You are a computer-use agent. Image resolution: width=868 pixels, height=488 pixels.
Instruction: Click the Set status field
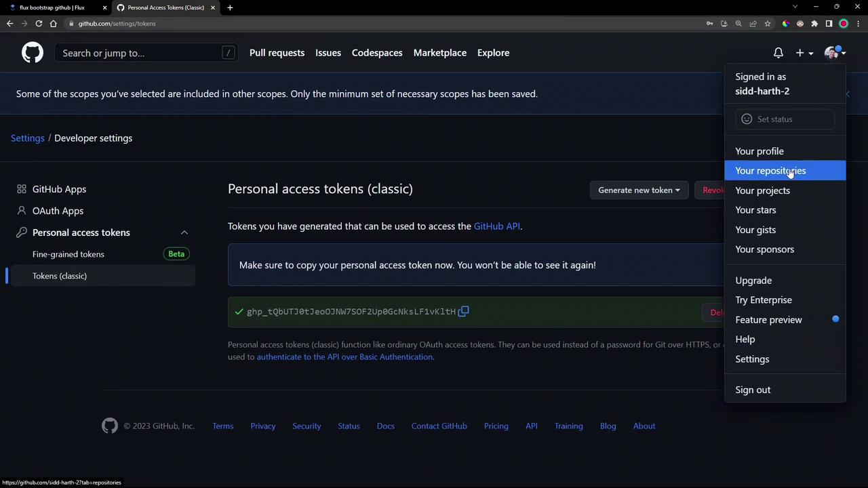[785, 119]
